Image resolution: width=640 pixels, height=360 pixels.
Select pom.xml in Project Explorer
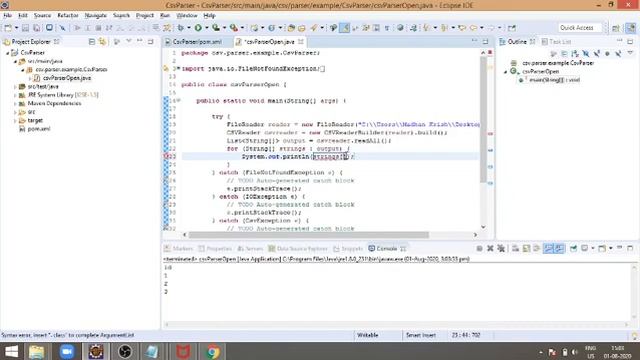(39, 129)
